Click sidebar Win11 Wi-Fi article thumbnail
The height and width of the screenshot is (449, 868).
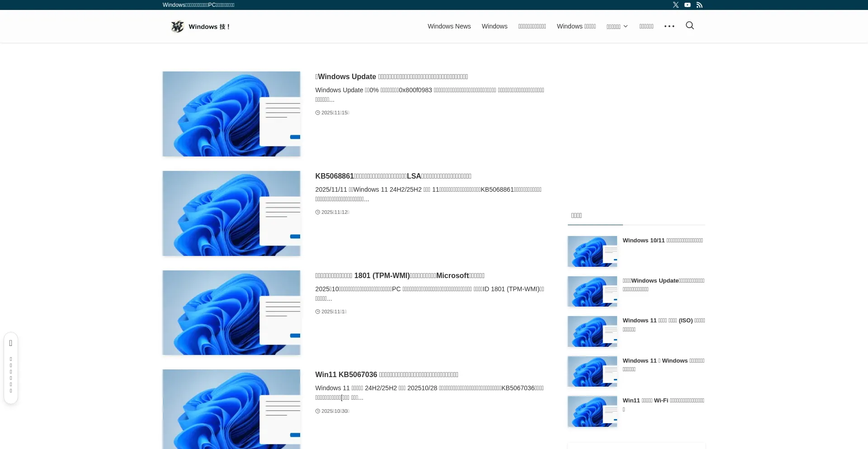point(592,411)
